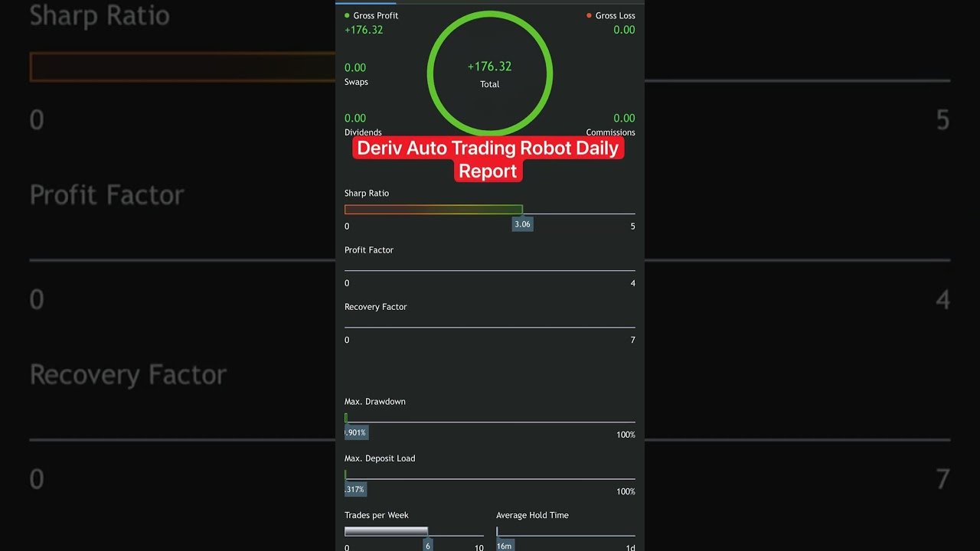Click the .317% Max. Deposit Load marker
Screen dimensions: 980x551
(x=355, y=490)
